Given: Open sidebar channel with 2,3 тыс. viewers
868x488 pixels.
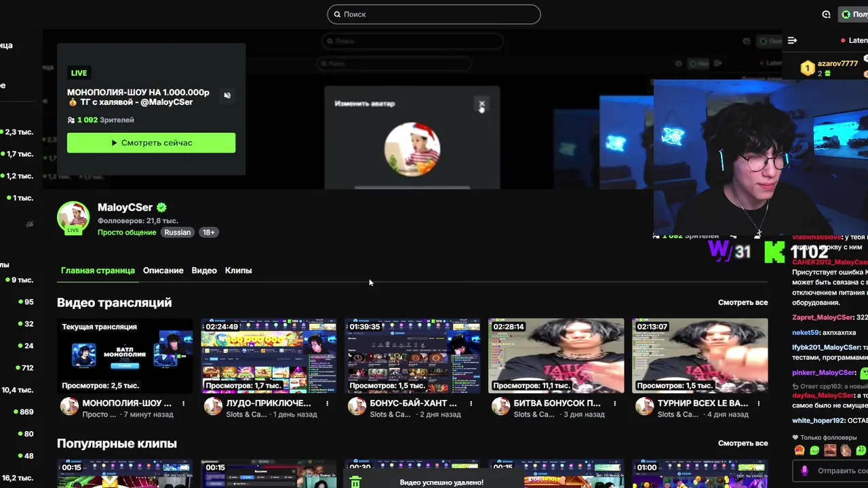Looking at the screenshot, I should click(18, 132).
